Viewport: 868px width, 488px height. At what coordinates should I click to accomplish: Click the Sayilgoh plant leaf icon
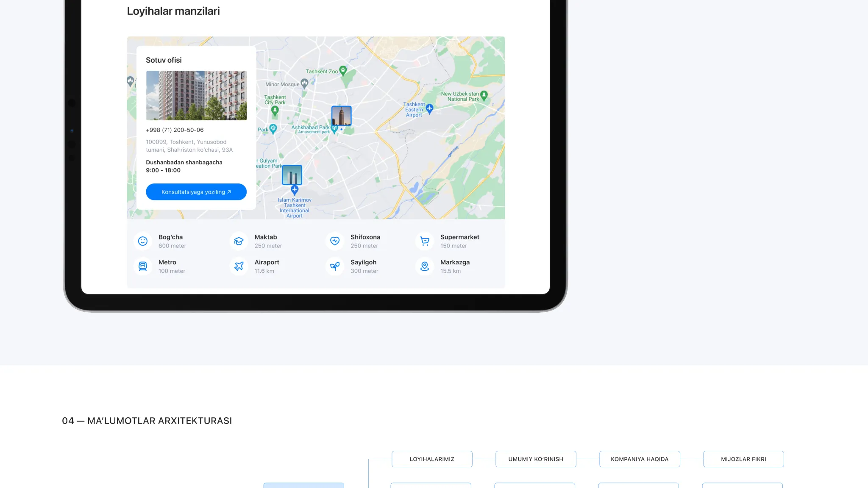[335, 266]
